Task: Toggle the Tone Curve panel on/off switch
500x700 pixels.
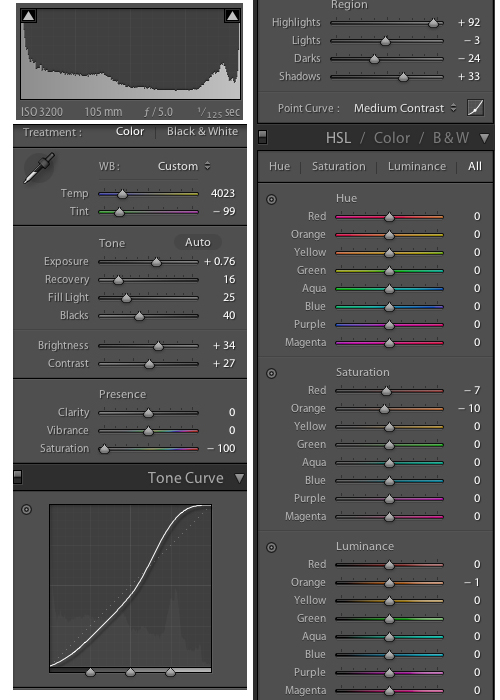Action: click(x=17, y=477)
